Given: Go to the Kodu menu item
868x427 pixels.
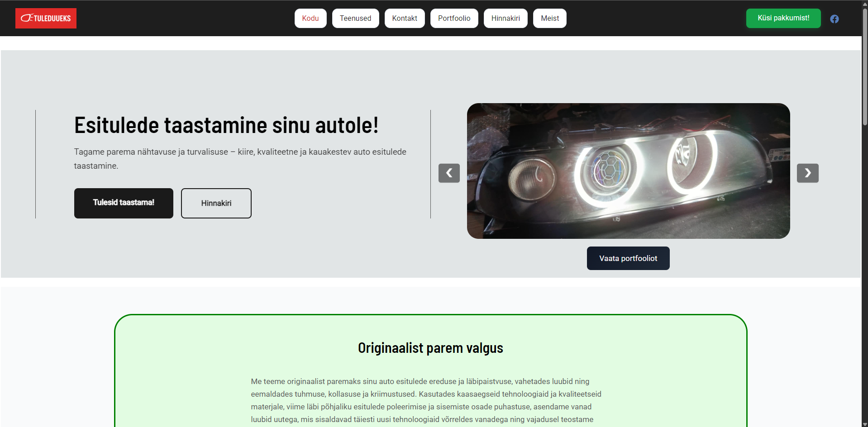Looking at the screenshot, I should coord(310,18).
